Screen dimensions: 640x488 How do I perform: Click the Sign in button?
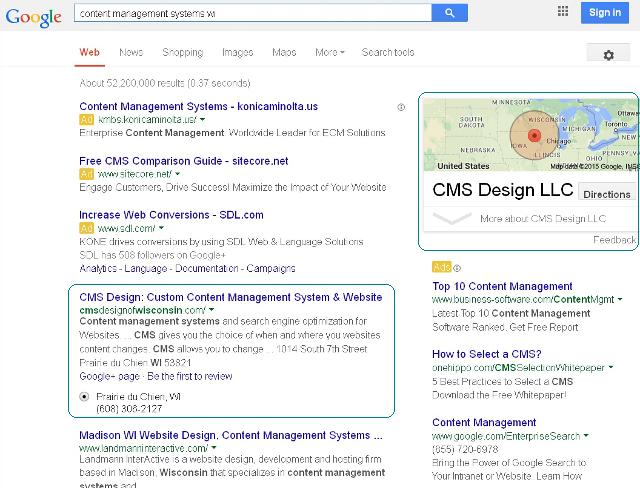(605, 13)
